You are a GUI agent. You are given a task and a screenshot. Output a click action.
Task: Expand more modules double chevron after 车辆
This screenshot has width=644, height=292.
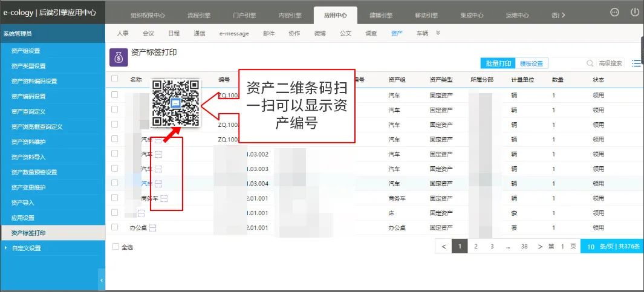coord(438,33)
